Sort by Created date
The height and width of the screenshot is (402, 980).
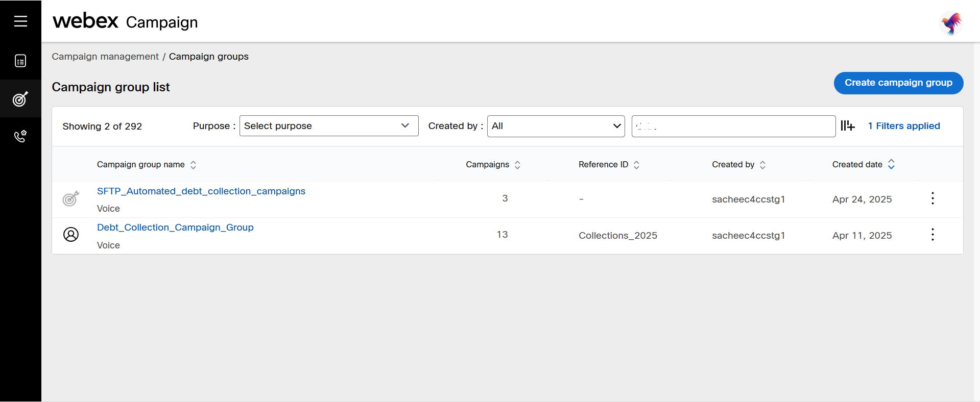tap(891, 164)
